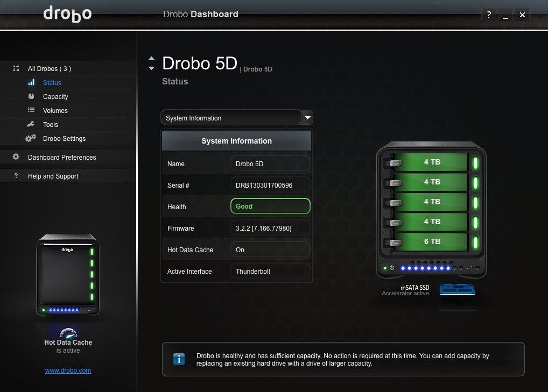Click the blue capacity indicator lights on large Drobo
Screen dimensions: 548x392
[425, 268]
